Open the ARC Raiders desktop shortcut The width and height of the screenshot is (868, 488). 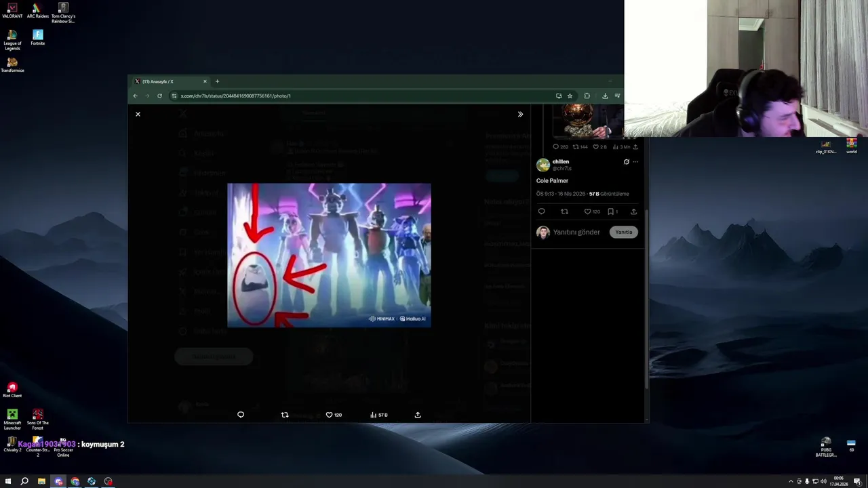point(38,10)
